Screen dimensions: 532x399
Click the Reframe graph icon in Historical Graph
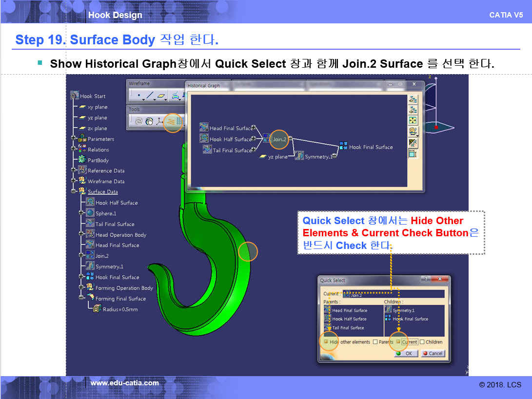pos(413,120)
